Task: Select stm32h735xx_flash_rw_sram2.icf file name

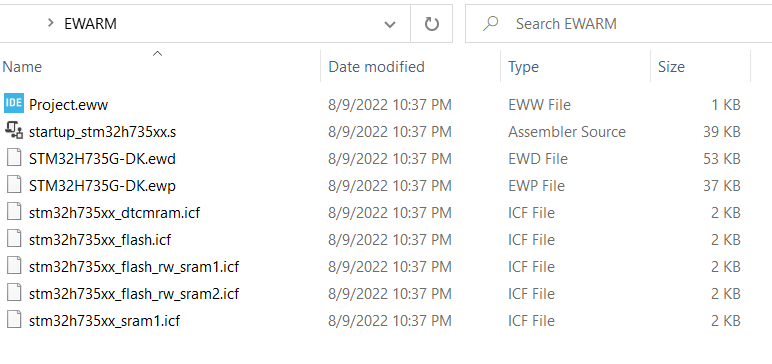Action: coord(134,294)
